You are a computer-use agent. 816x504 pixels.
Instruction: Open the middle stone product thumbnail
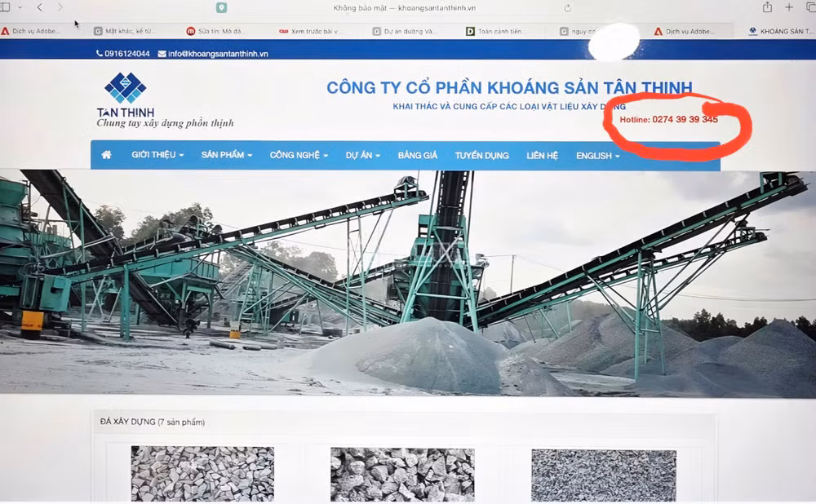tap(402, 475)
